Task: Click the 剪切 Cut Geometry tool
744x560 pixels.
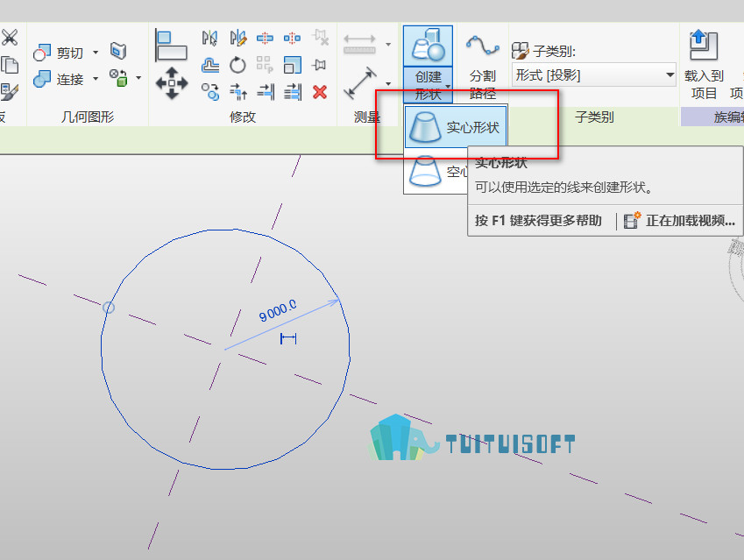Action: pyautogui.click(x=59, y=53)
